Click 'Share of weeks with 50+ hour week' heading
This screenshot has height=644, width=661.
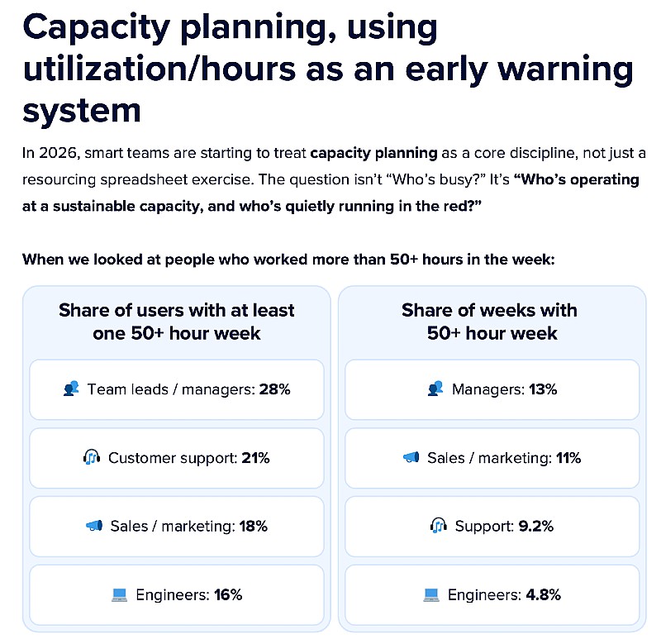(x=492, y=322)
